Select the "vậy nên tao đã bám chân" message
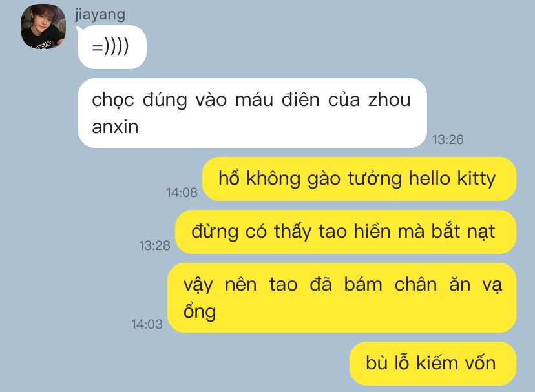Screen dimensions: 535x392 click(x=342, y=298)
